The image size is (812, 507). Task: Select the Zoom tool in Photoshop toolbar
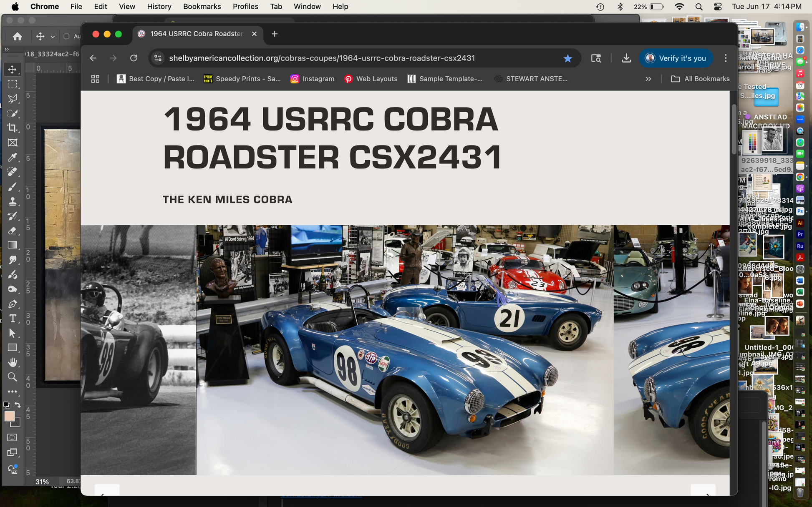pyautogui.click(x=13, y=377)
